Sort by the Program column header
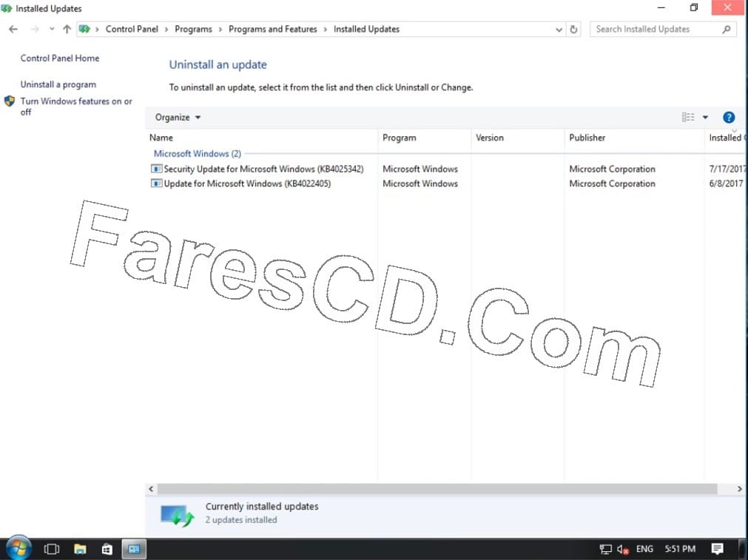The image size is (748, 560). coord(424,138)
